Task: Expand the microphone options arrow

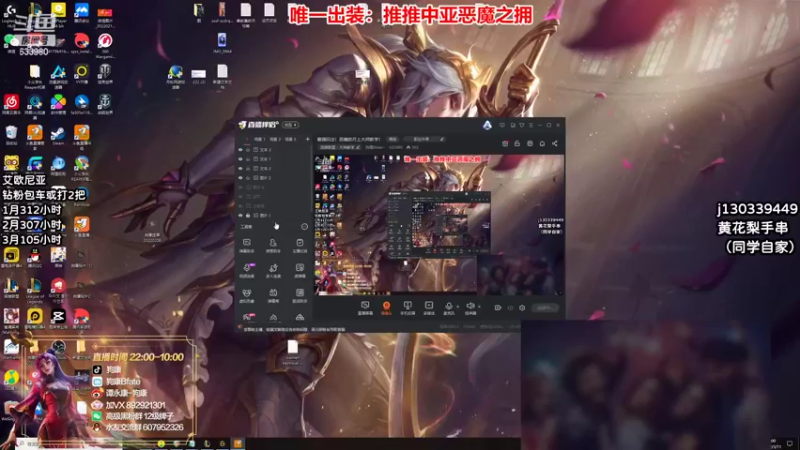Action: (458, 307)
